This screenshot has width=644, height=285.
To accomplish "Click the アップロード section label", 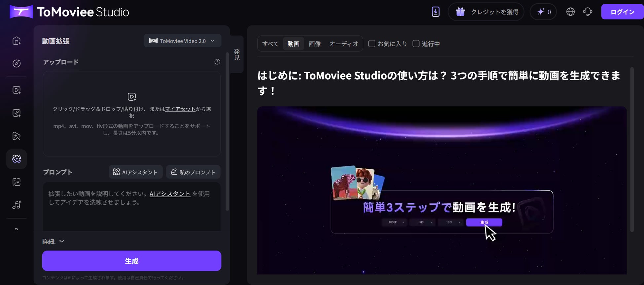I will 61,62.
